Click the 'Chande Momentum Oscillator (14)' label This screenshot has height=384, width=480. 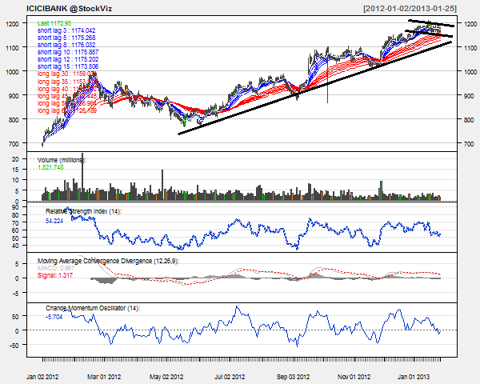pos(93,308)
